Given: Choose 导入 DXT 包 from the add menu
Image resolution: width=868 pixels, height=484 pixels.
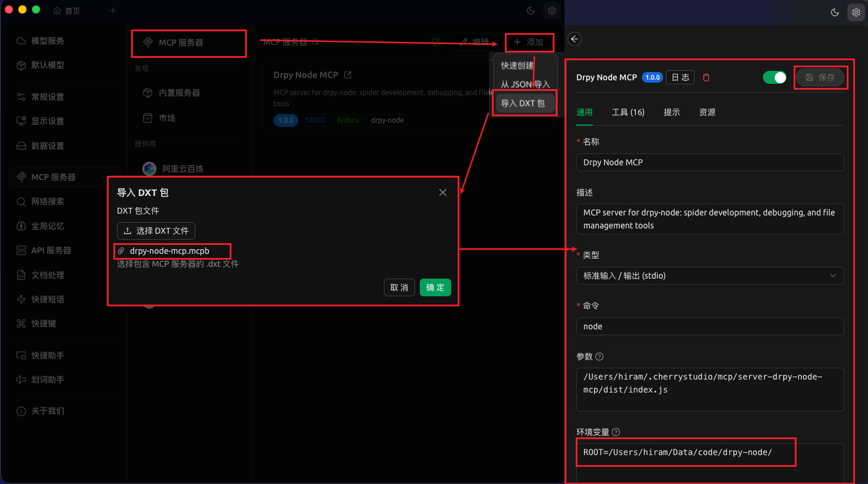Looking at the screenshot, I should (524, 102).
